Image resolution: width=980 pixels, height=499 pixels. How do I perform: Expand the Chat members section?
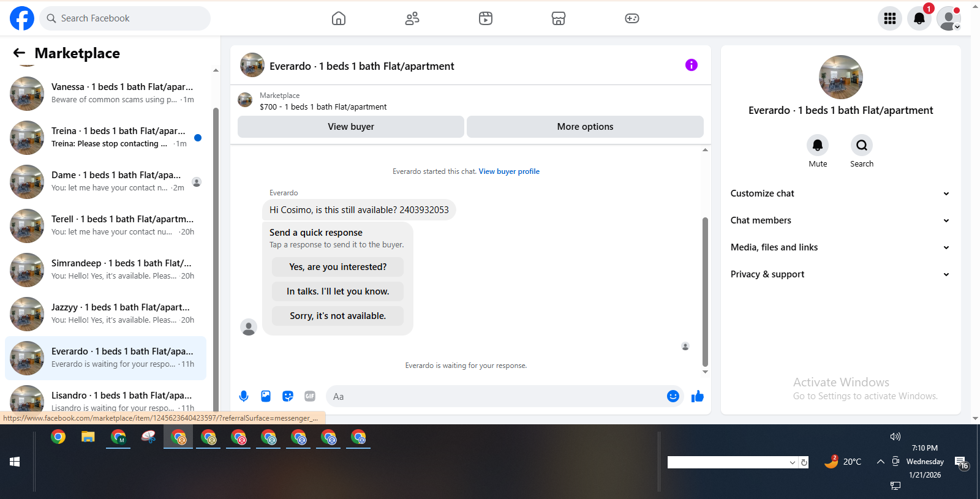[840, 220]
